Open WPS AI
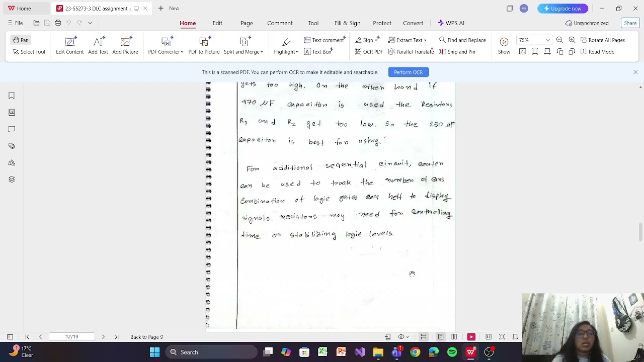 451,23
